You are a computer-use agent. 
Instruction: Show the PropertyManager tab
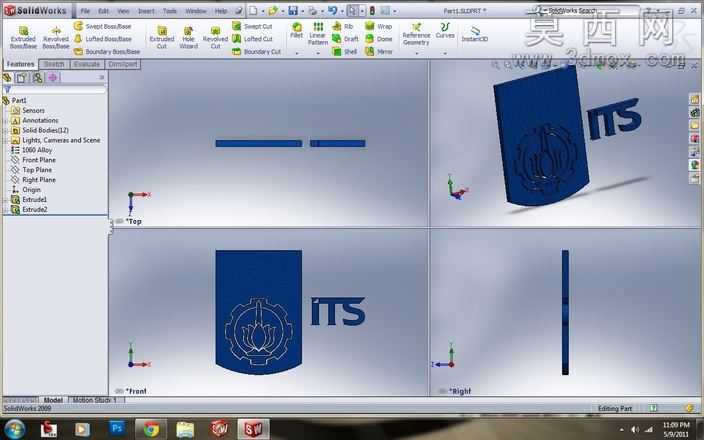[x=22, y=78]
